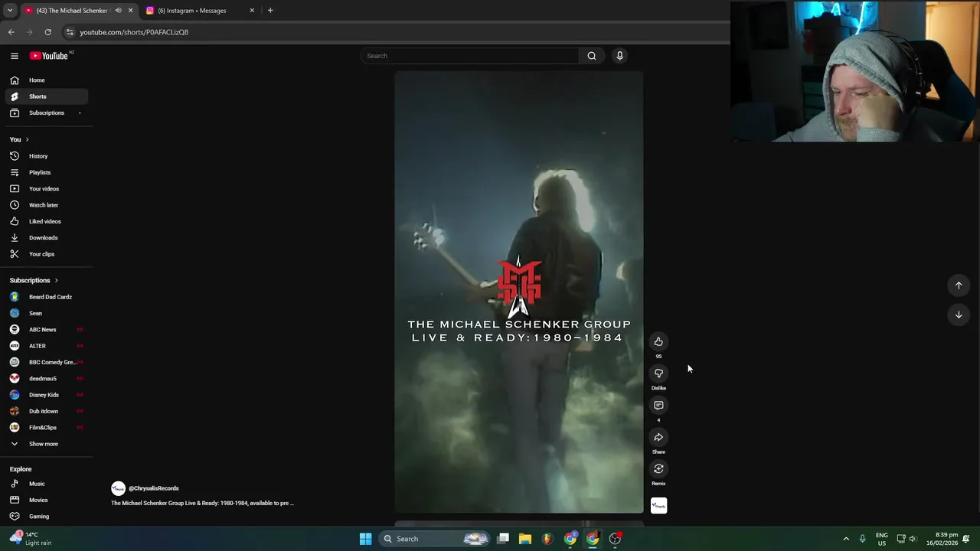Open BBC Comedy Greats channel
This screenshot has width=980, height=551.
click(47, 362)
